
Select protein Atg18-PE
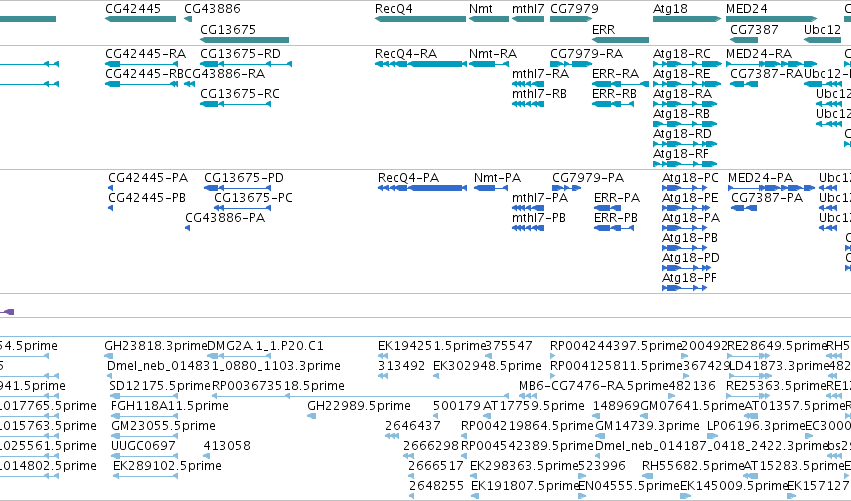pos(687,208)
